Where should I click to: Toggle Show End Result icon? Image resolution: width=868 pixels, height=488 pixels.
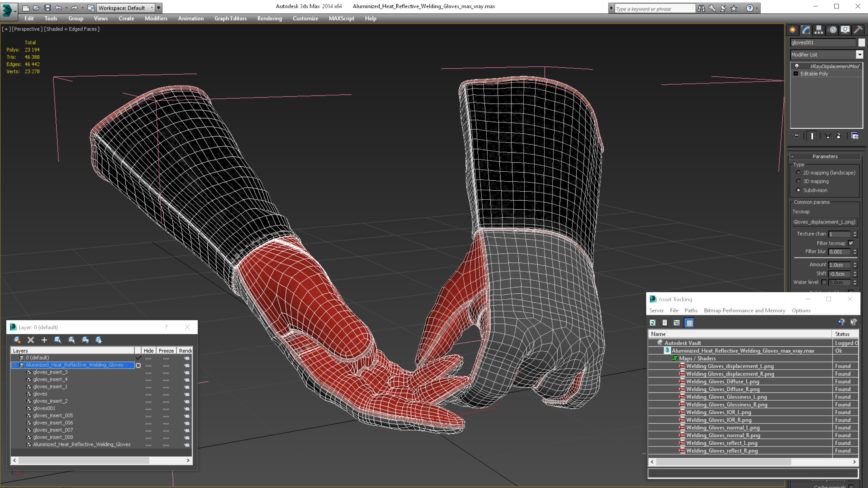pyautogui.click(x=812, y=136)
